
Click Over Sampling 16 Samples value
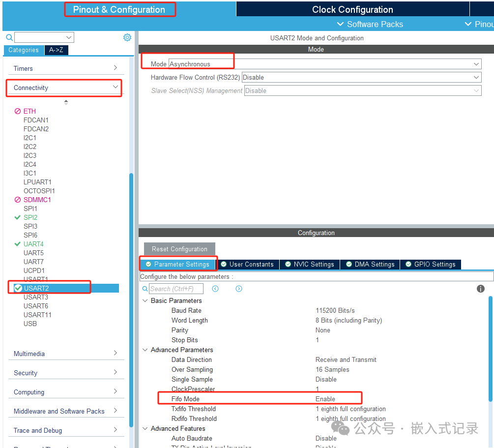(x=332, y=369)
